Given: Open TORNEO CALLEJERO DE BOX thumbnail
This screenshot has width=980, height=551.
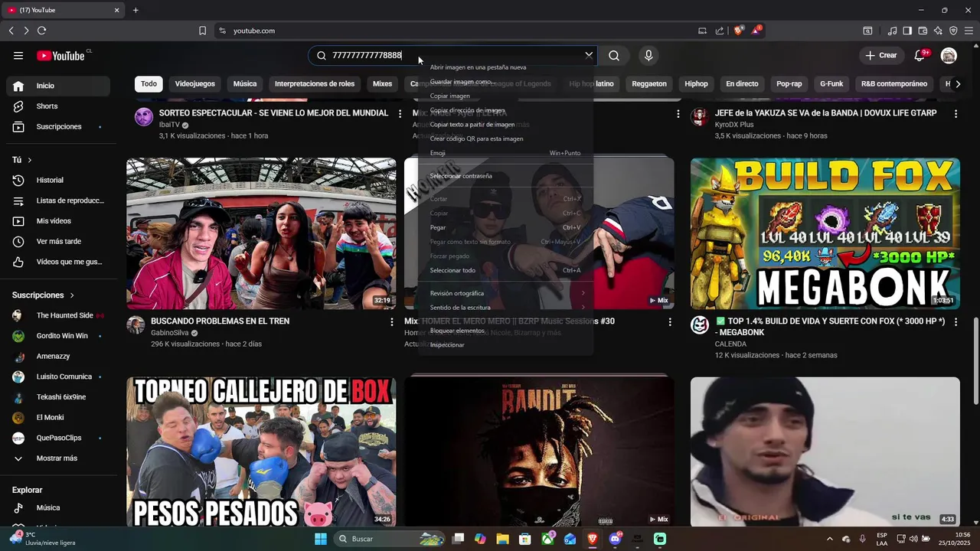Looking at the screenshot, I should point(261,452).
